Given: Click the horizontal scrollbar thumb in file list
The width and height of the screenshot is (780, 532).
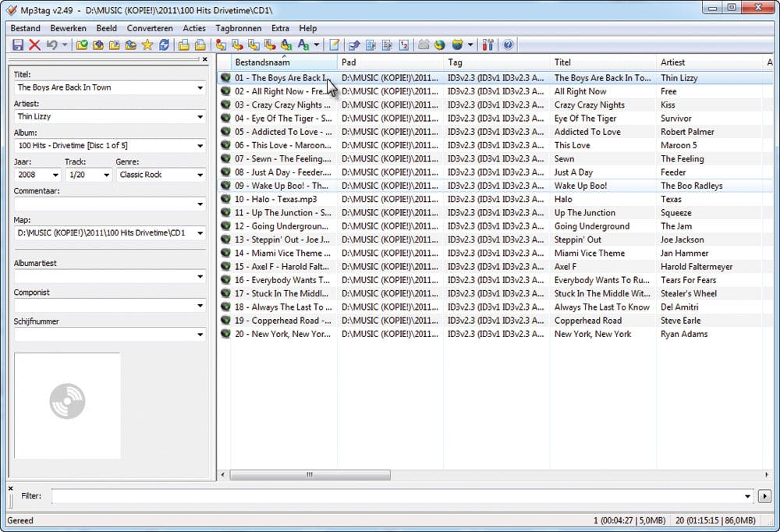Looking at the screenshot, I should coord(310,475).
